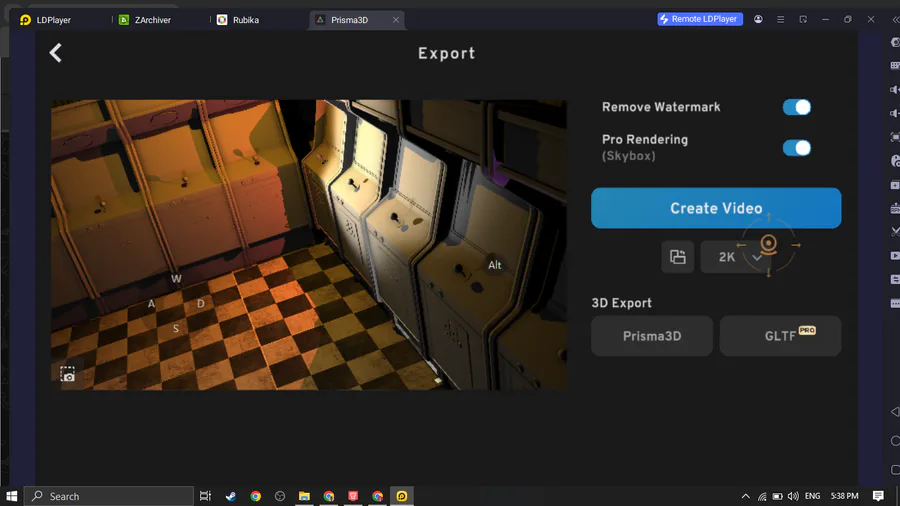Screen dimensions: 900x506
Task: Click the Windows taskbar Search box
Action: 109,496
